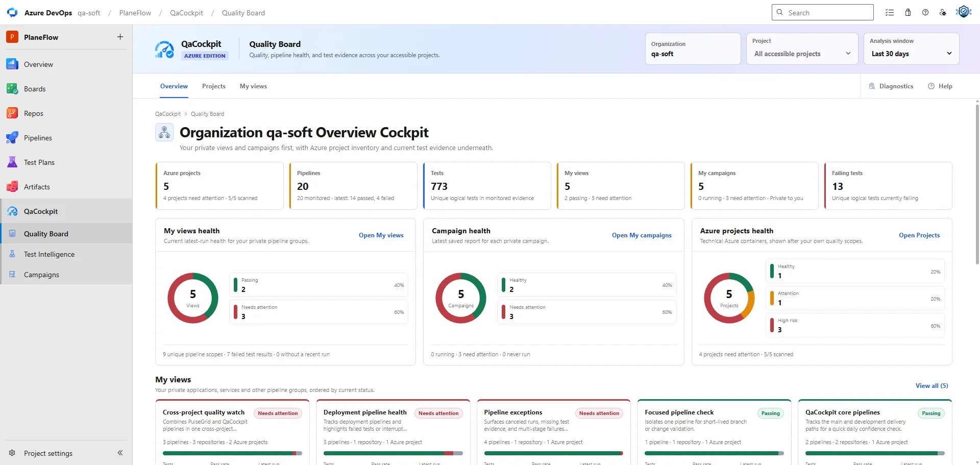The image size is (980, 465).
Task: Open the help question mark icon in header
Action: coord(925,12)
